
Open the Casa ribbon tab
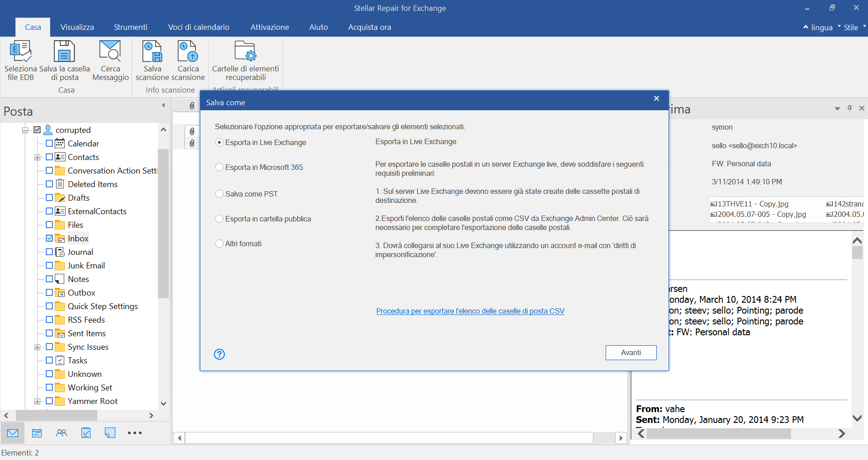pyautogui.click(x=33, y=27)
